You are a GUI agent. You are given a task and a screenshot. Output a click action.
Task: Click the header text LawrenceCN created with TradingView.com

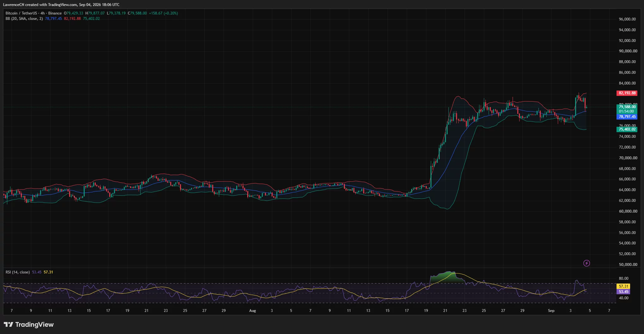pos(40,5)
